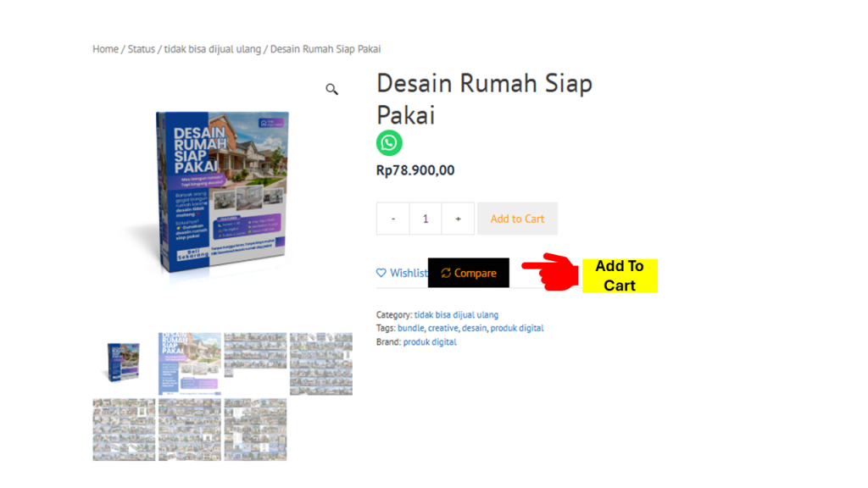Go to Home in the breadcrumb
868x488 pixels.
(x=105, y=48)
